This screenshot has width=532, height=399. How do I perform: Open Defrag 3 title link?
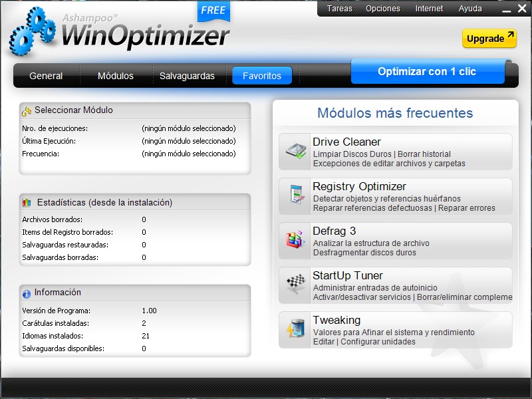[x=334, y=231]
